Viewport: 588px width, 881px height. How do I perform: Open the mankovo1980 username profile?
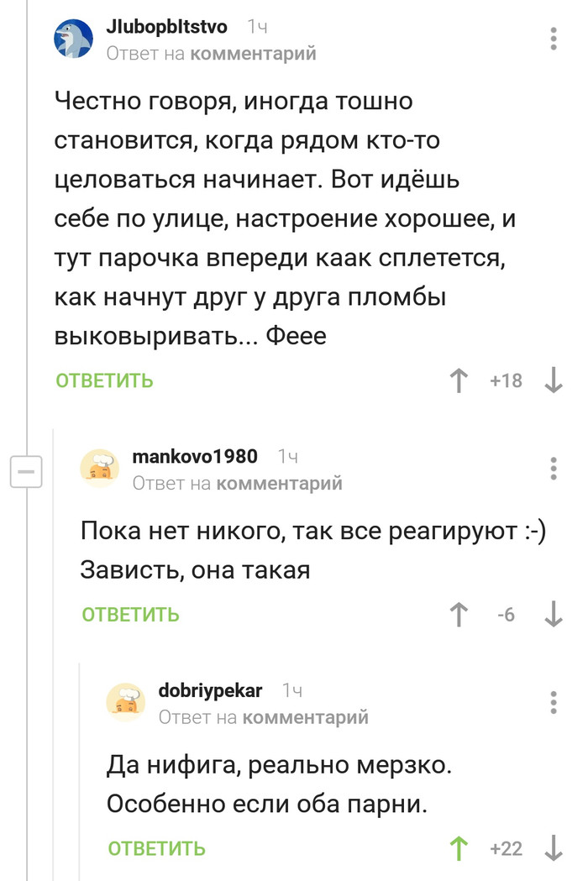tap(195, 457)
